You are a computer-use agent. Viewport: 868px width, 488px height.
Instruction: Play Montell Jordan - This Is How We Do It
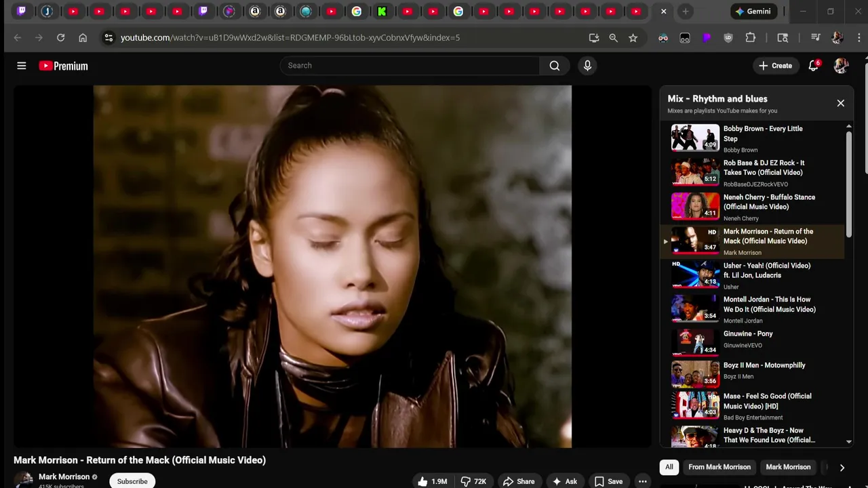point(753,310)
